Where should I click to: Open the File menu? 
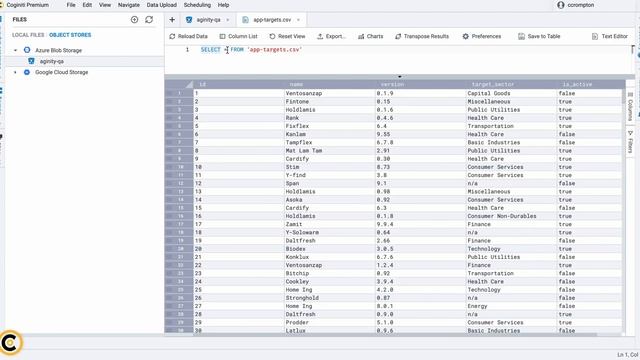point(71,5)
